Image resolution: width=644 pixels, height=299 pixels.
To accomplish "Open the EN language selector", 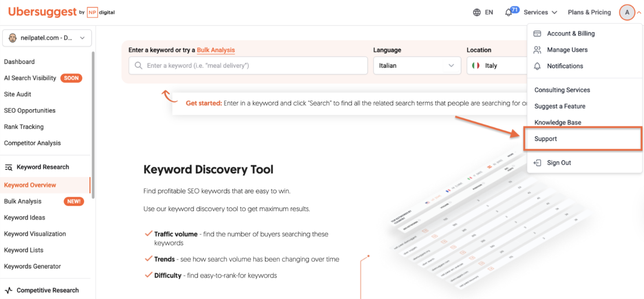I will pyautogui.click(x=483, y=12).
